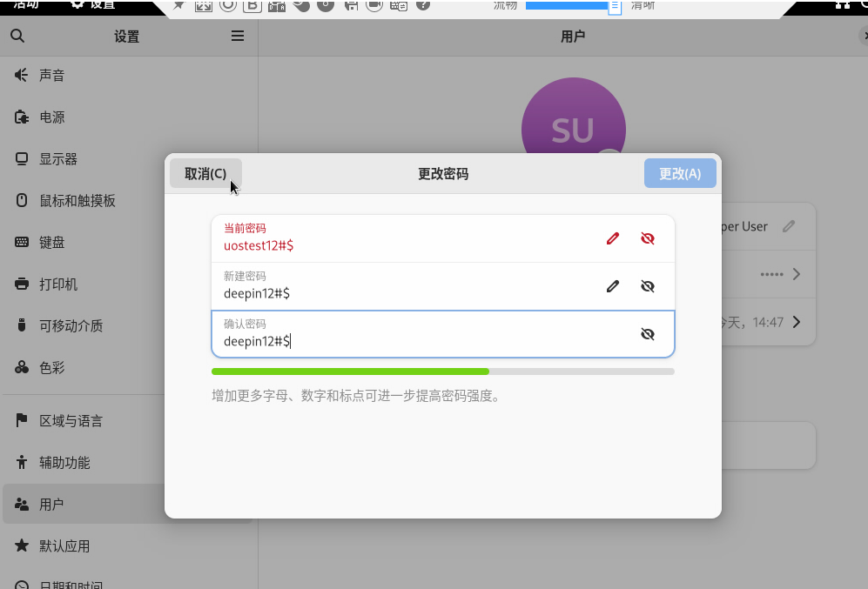Click the pencil icon in new password field

pos(613,286)
